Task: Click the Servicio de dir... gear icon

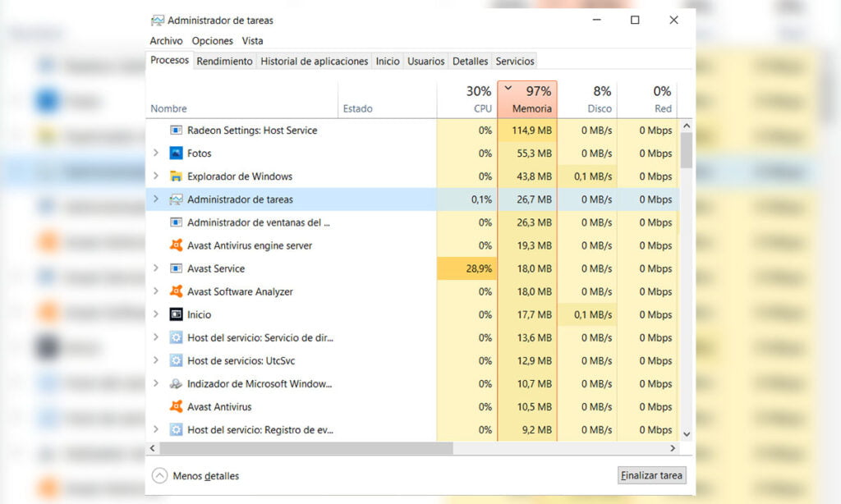Action: [176, 338]
